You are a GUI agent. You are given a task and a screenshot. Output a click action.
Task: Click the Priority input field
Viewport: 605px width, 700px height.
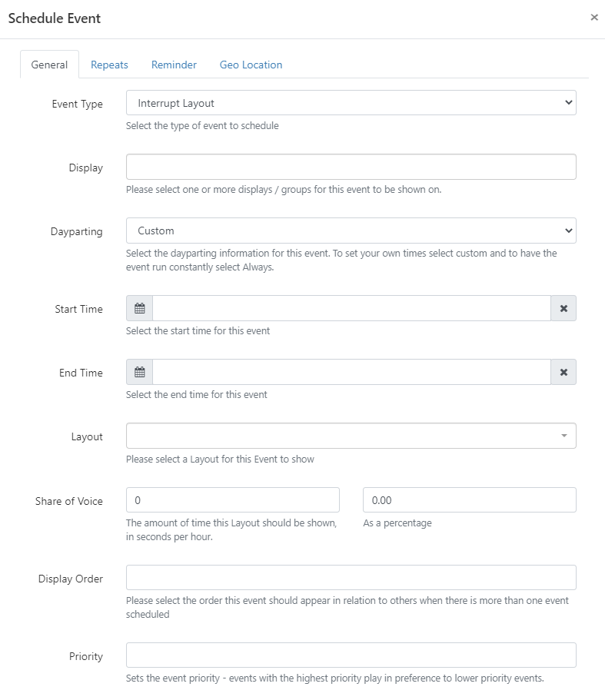pos(351,655)
